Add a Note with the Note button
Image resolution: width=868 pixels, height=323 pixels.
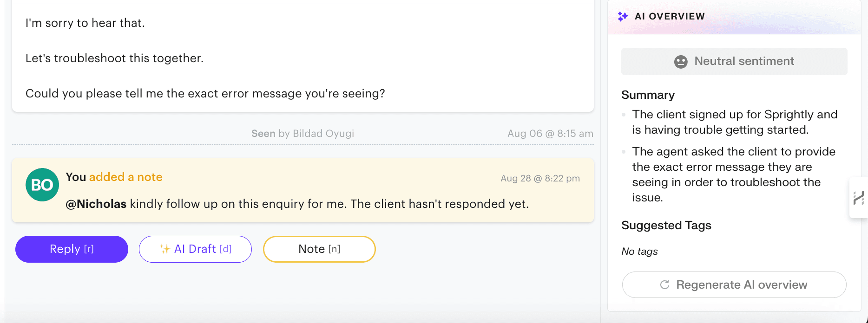pos(319,249)
